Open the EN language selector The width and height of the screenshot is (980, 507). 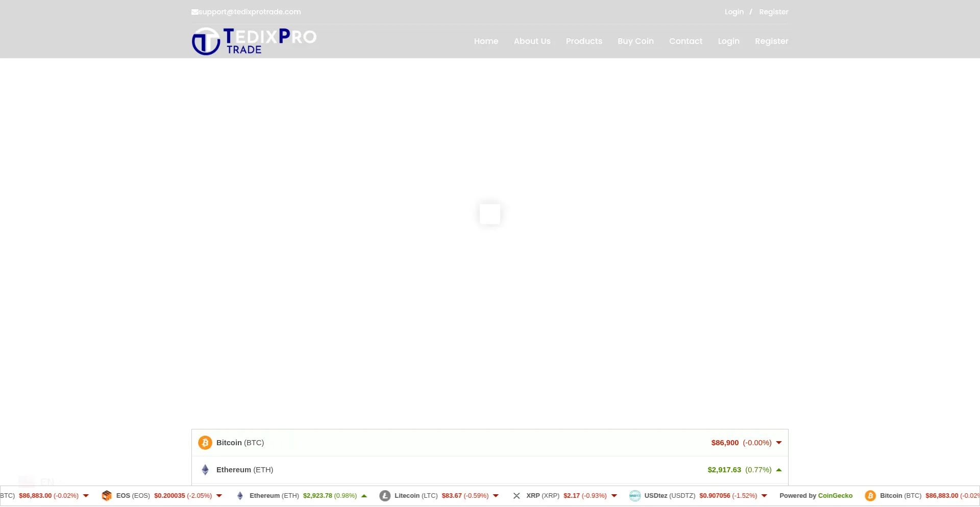[x=37, y=481]
